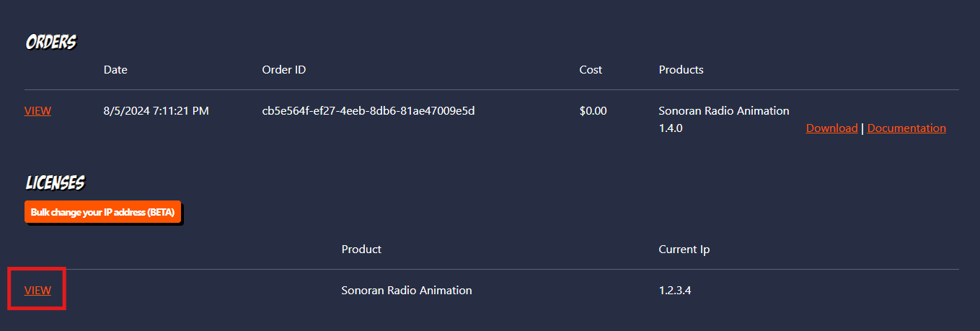
Task: Open the Documentation link
Action: 906,128
